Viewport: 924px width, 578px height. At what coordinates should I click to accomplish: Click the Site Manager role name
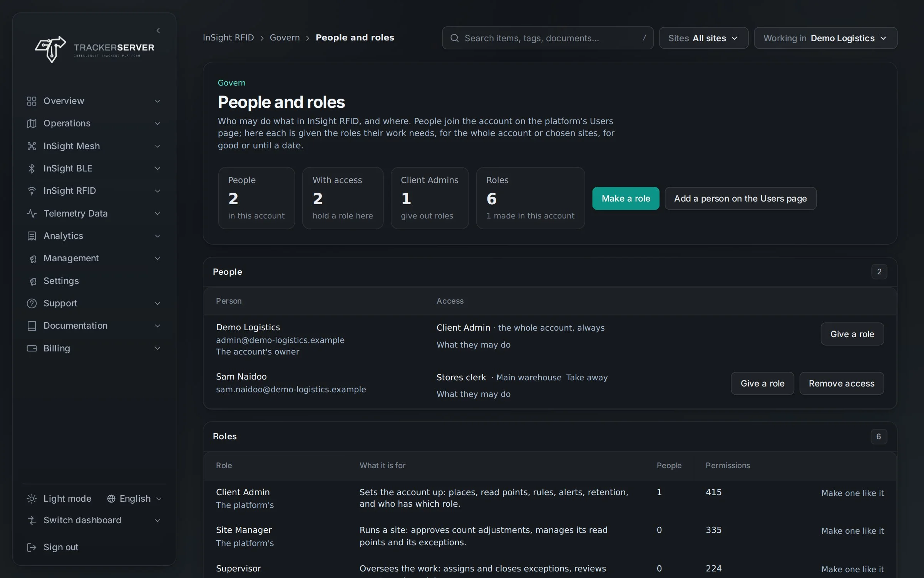pos(244,530)
